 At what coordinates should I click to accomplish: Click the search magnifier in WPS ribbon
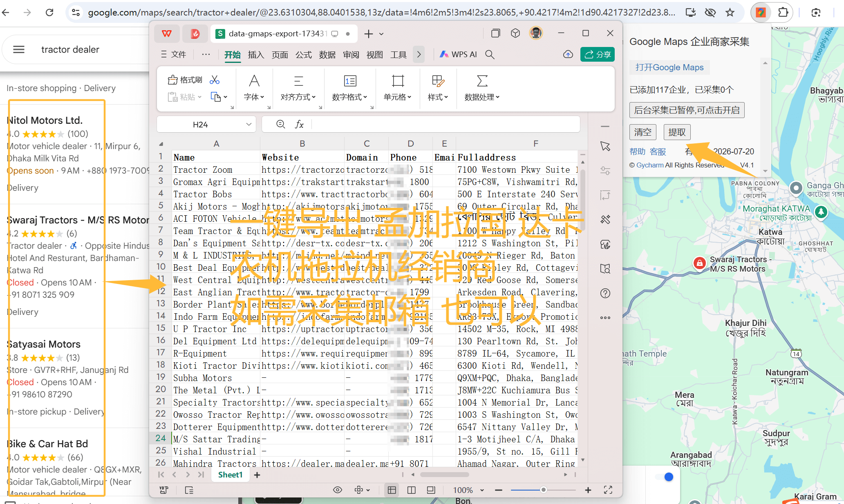pos(490,54)
